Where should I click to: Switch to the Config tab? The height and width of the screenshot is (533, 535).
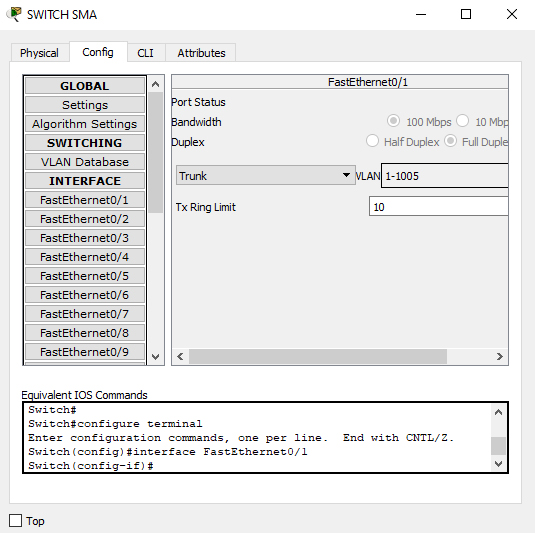tap(98, 52)
